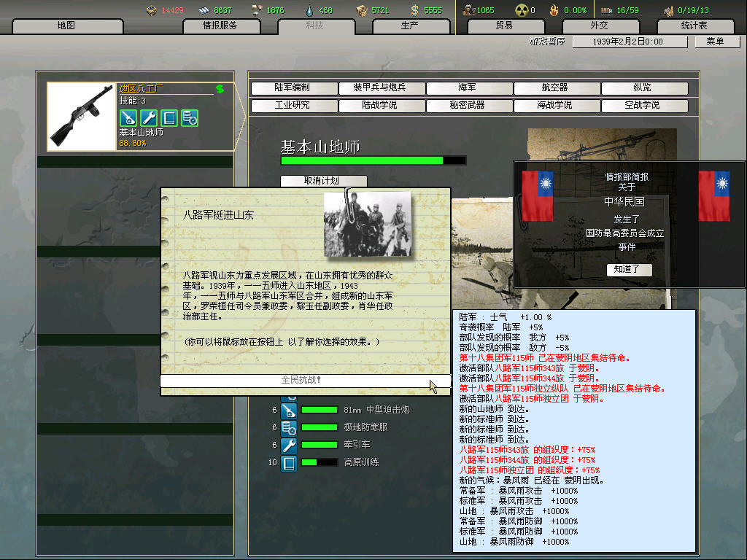The width and height of the screenshot is (747, 560).
Task: Click the server-gear specialty icon in team card
Action: tap(190, 118)
